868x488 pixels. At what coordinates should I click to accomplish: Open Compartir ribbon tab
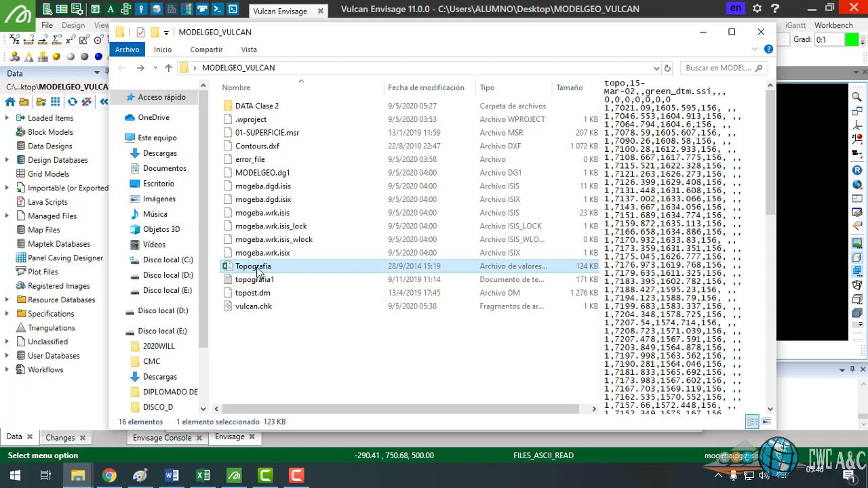point(206,49)
